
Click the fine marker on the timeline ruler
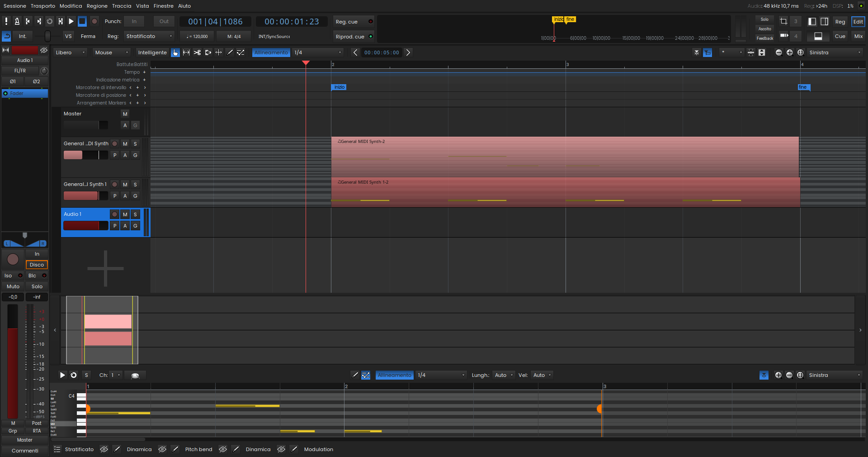(x=803, y=87)
